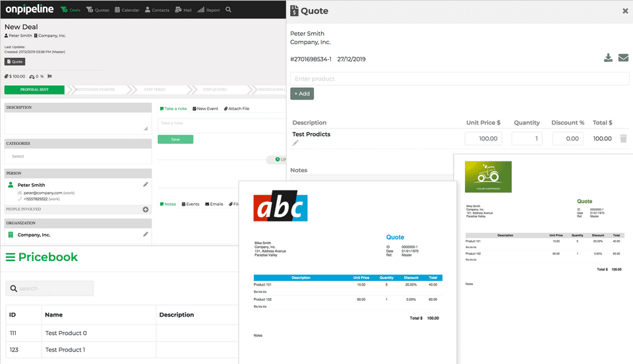Click the green Save note button

pyautogui.click(x=175, y=139)
